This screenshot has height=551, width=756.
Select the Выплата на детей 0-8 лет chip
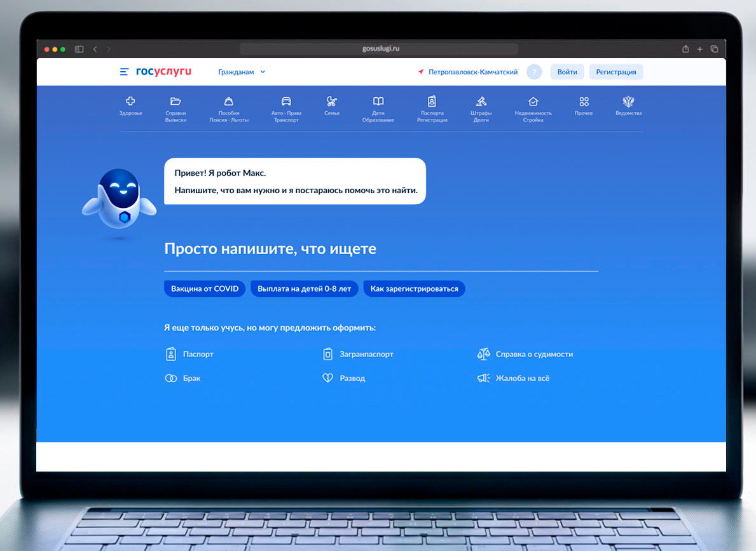pos(304,289)
